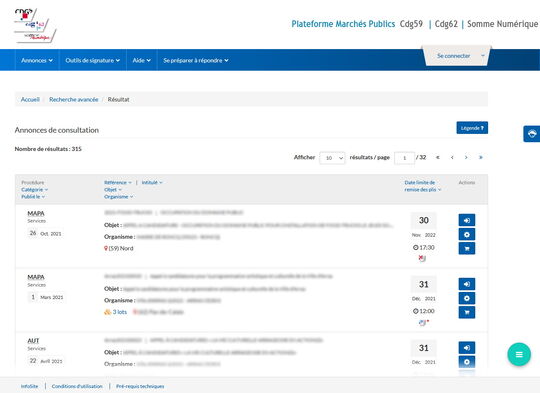Sort results by Référence
The height and width of the screenshot is (393, 540).
point(118,183)
